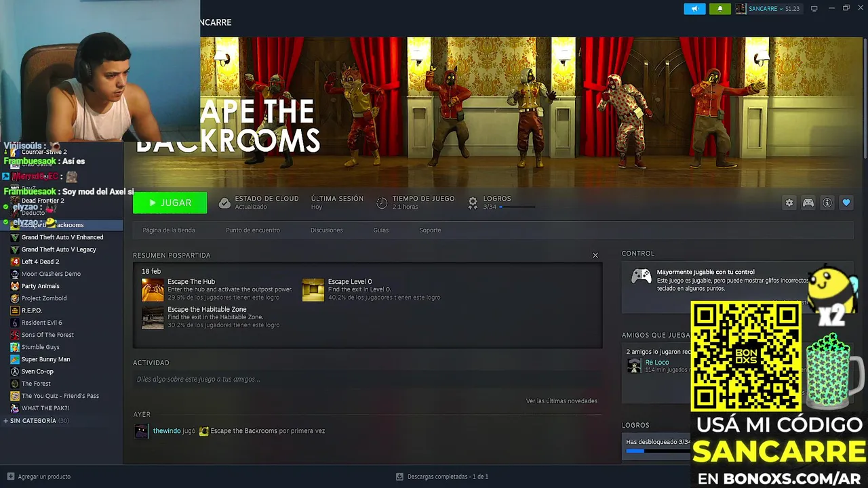Select Sons Of The Forest in library
The image size is (868, 488).
click(x=47, y=335)
